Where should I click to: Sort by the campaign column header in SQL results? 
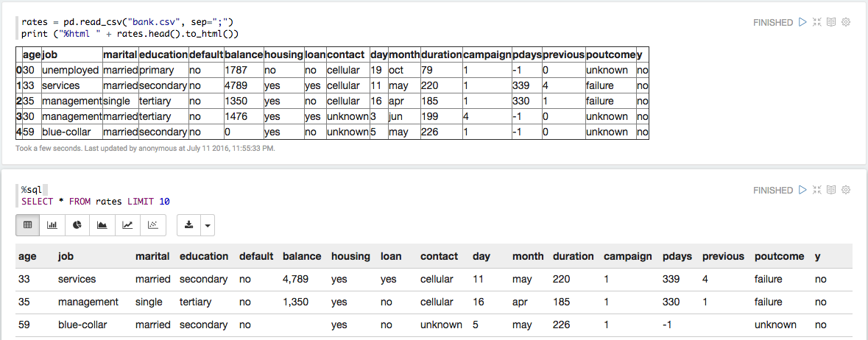point(628,256)
